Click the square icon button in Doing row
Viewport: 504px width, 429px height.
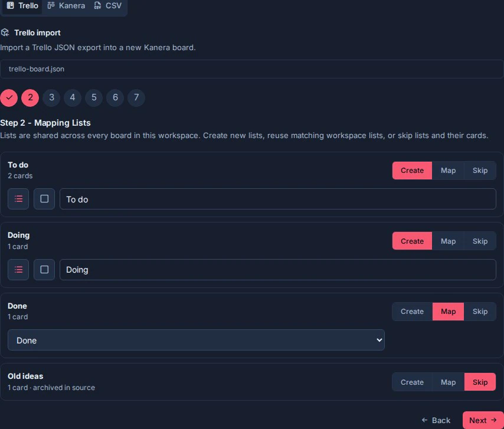tap(44, 270)
